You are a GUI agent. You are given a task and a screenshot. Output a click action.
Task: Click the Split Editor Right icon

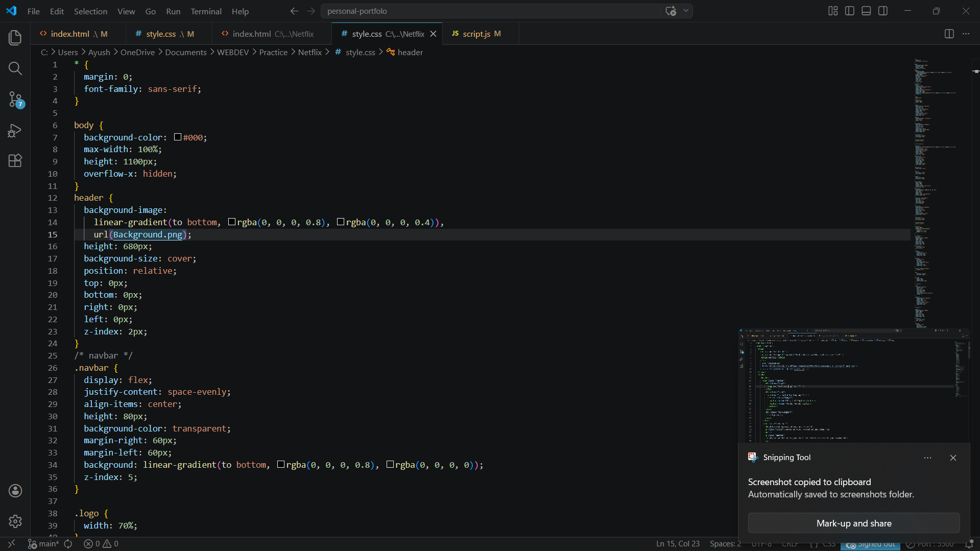(949, 34)
